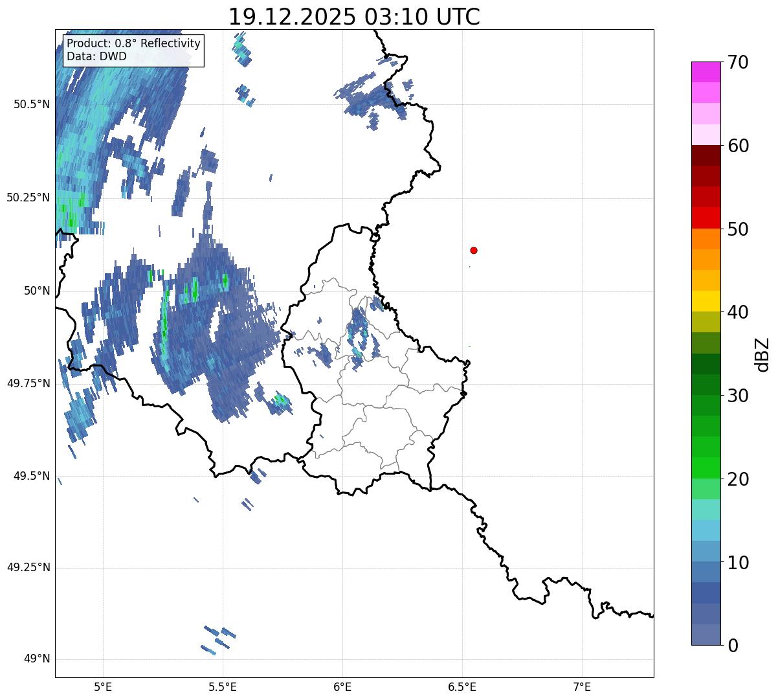Click the dark maroon colorbar swatch below 60
Viewport: 778px width, 700px height.
coord(706,155)
